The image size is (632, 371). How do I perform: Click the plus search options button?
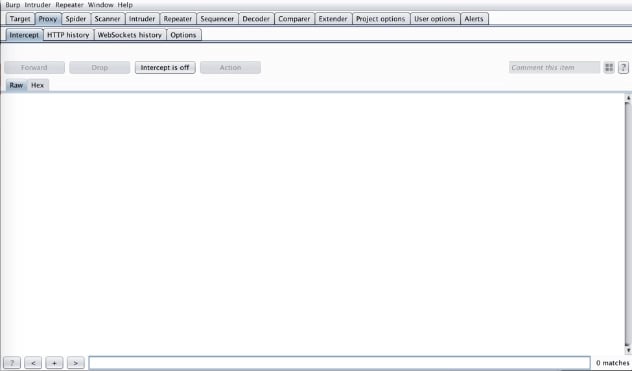pyautogui.click(x=54, y=363)
